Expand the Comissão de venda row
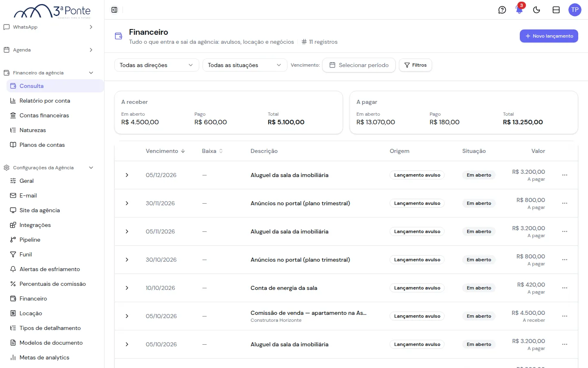 (127, 316)
